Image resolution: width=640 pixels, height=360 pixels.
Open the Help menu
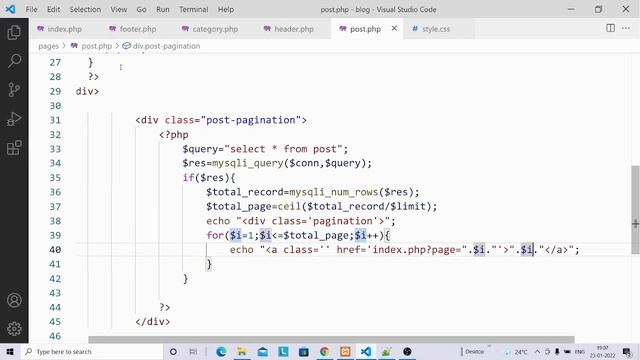[x=226, y=9]
